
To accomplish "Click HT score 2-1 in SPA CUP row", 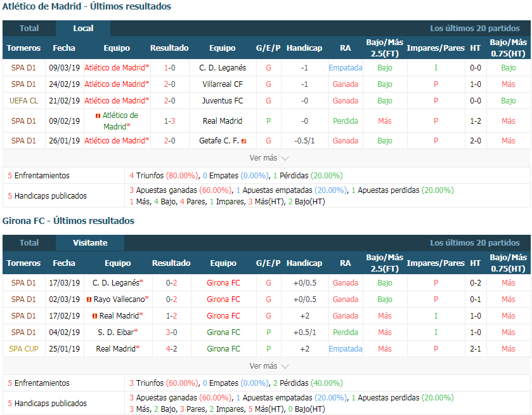I will pos(476,349).
